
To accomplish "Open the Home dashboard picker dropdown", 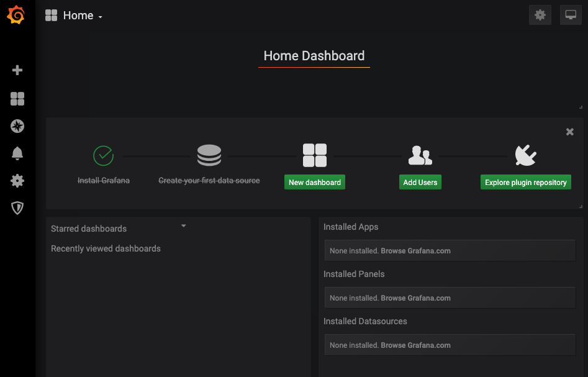I will [x=83, y=16].
